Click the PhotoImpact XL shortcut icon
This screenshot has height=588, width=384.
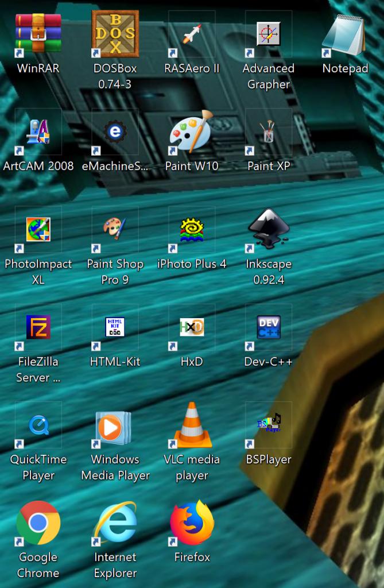pos(38,230)
